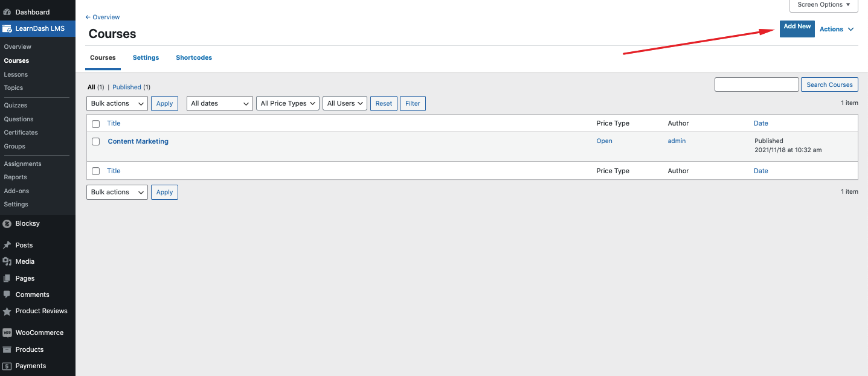Click the Comments speech bubble icon
This screenshot has width=868, height=376.
(7, 295)
